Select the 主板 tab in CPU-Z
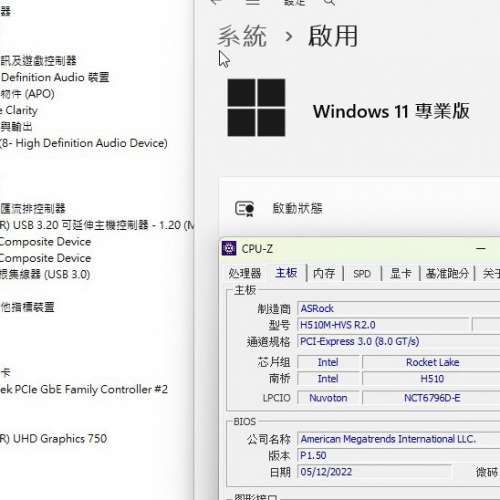The height and width of the screenshot is (500, 500). point(286,273)
